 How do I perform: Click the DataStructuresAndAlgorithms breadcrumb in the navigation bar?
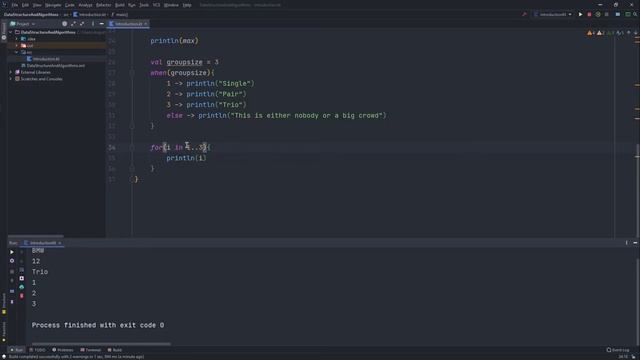pyautogui.click(x=31, y=14)
